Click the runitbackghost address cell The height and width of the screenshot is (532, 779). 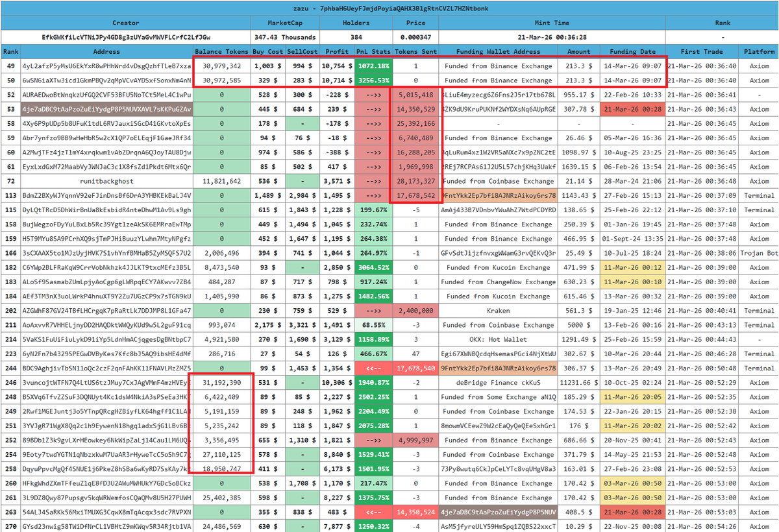click(106, 181)
